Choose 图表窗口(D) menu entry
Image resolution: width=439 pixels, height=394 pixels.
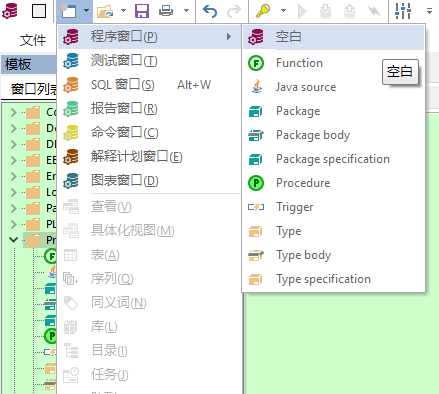[150, 181]
